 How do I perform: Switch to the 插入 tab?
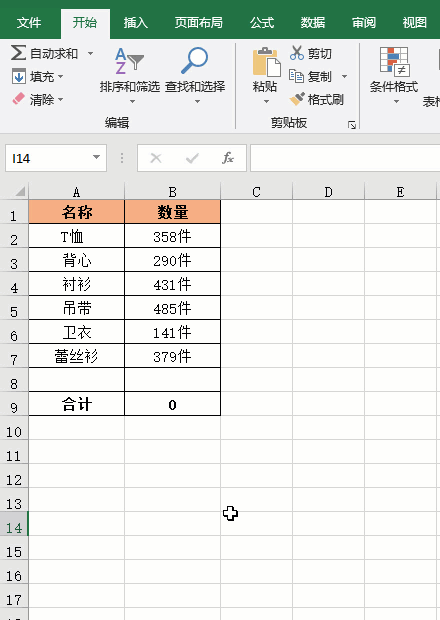(136, 23)
